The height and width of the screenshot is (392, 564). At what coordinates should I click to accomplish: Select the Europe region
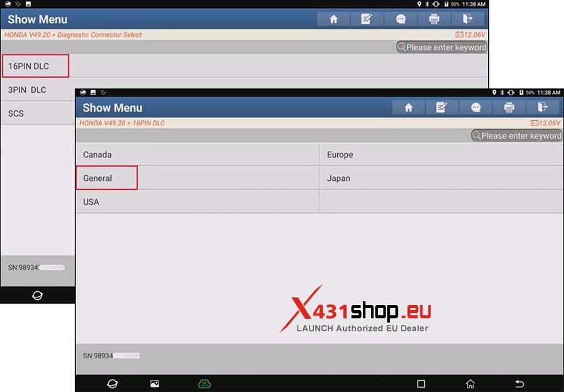[441, 155]
